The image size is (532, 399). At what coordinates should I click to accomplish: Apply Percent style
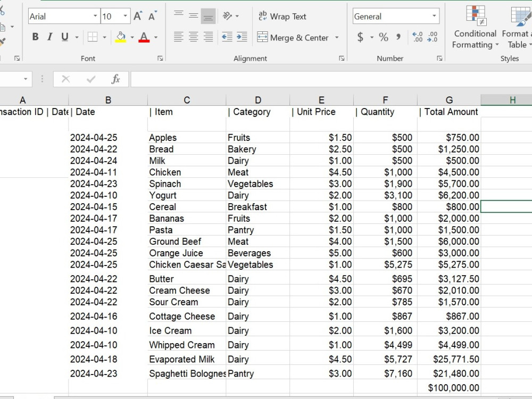[x=384, y=37]
